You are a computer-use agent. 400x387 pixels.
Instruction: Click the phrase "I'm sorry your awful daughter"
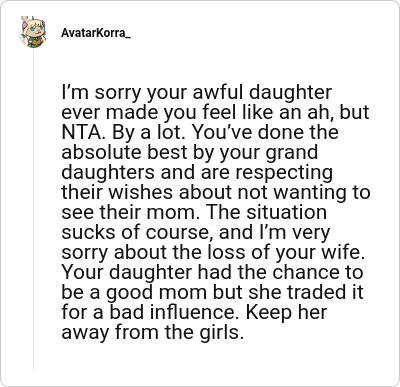point(197,93)
